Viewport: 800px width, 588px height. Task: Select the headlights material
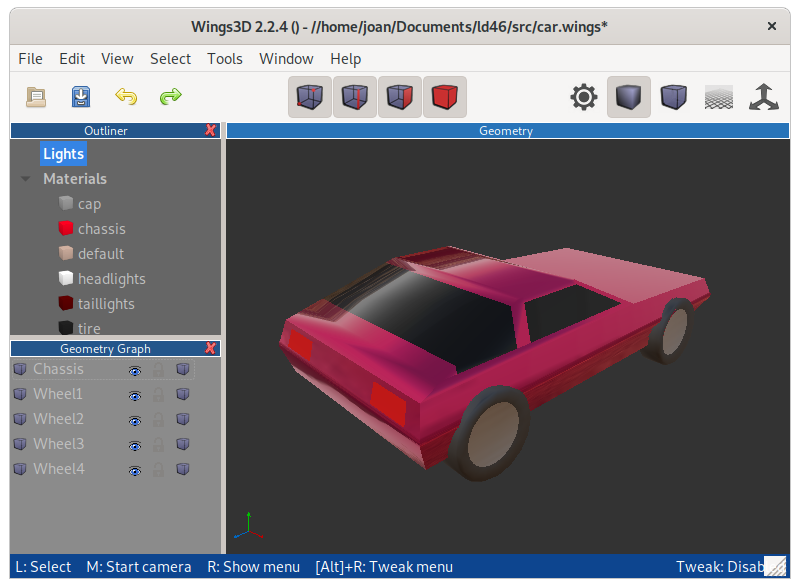pos(112,279)
